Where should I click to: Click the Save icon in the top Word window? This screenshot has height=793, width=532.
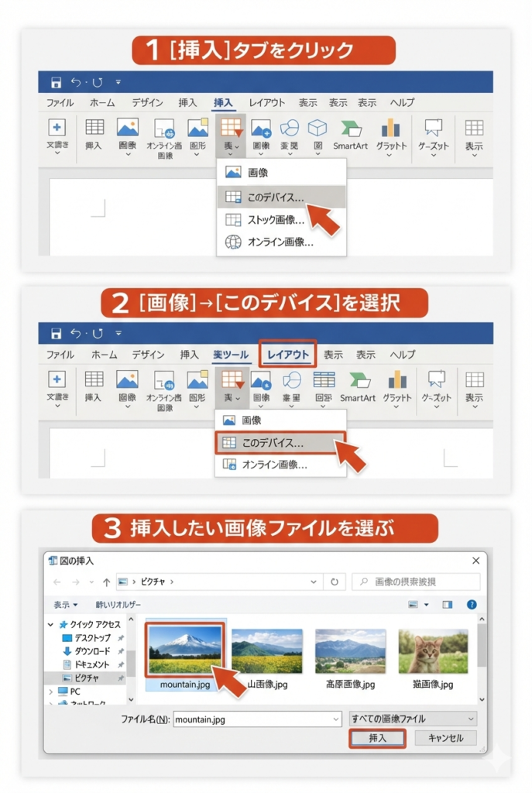(56, 82)
